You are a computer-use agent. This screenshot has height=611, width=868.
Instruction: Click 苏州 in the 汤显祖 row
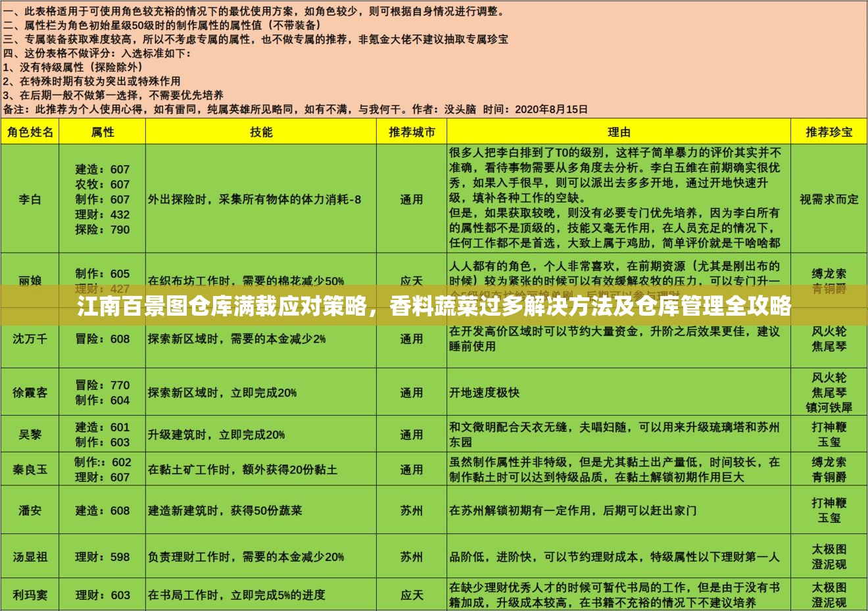(412, 557)
